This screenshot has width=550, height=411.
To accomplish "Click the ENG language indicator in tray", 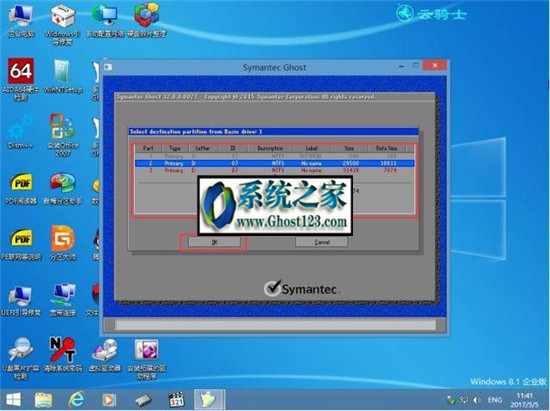I will pyautogui.click(x=494, y=400).
